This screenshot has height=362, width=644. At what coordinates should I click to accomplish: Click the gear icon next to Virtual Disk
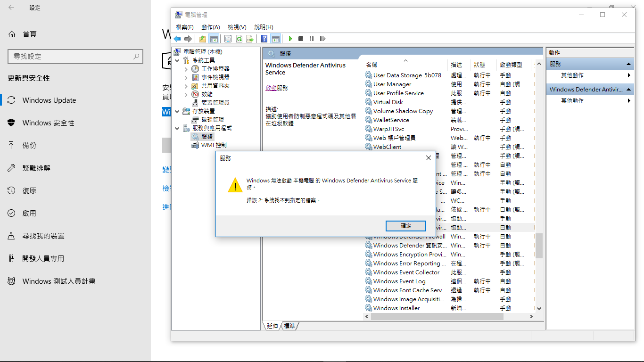[x=369, y=102]
